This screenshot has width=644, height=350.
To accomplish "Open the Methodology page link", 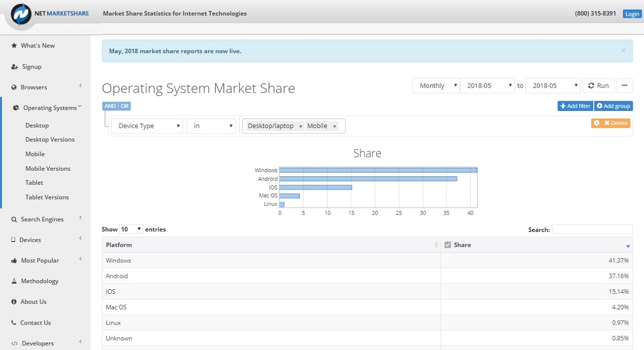I will pos(40,281).
